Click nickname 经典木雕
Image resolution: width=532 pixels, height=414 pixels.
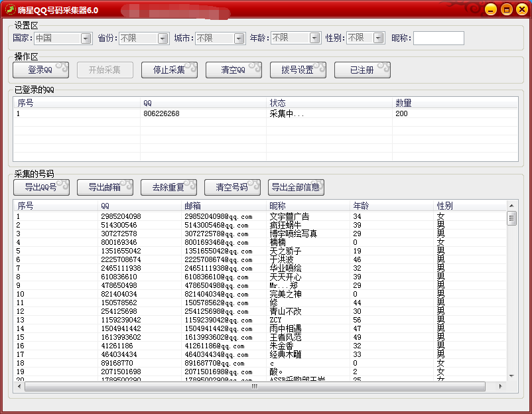click(285, 354)
